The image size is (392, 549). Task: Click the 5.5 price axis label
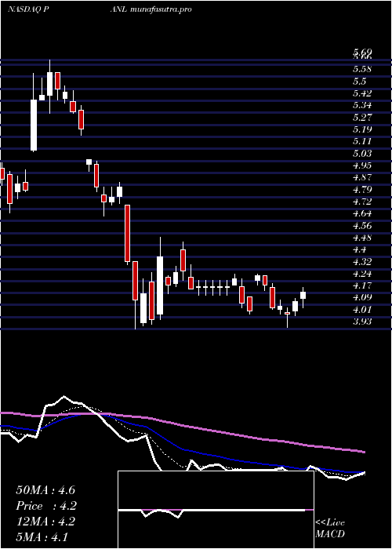360,82
